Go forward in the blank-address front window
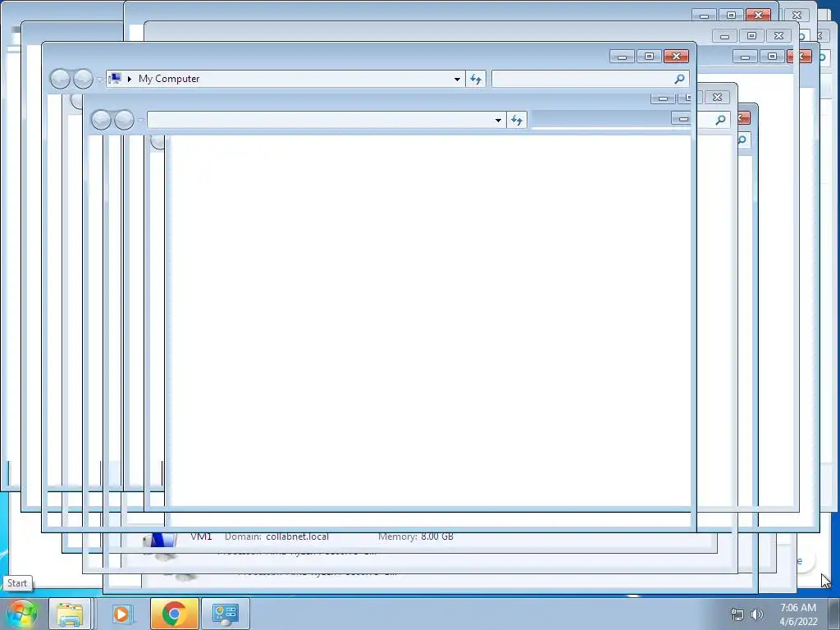The height and width of the screenshot is (630, 840). click(124, 120)
